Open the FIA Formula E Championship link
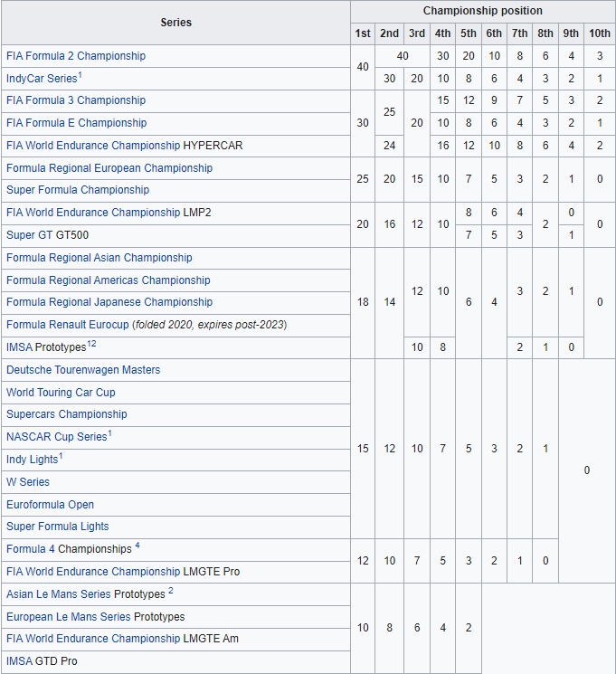616x674 pixels. click(77, 123)
